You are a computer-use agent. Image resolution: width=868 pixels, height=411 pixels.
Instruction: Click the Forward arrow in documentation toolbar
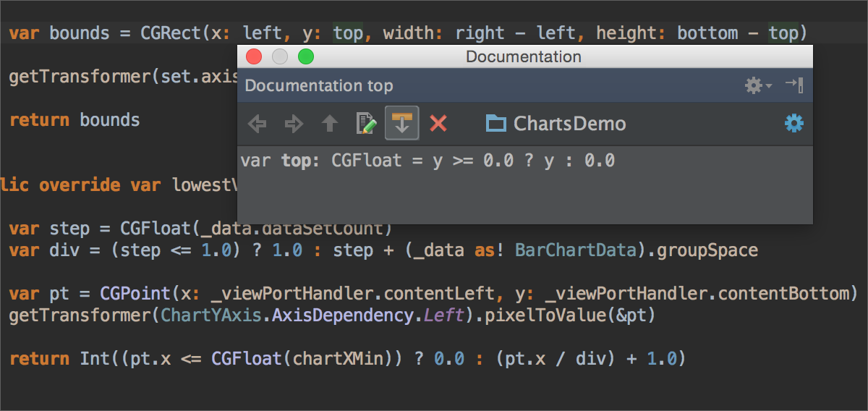coord(294,124)
